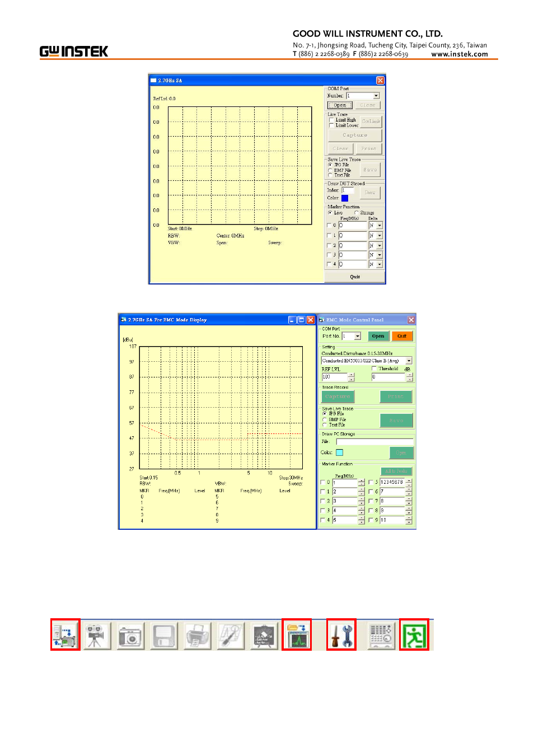Click marker 0 frequency field in SA window
Viewport: 534px width, 756px height.
click(x=353, y=226)
